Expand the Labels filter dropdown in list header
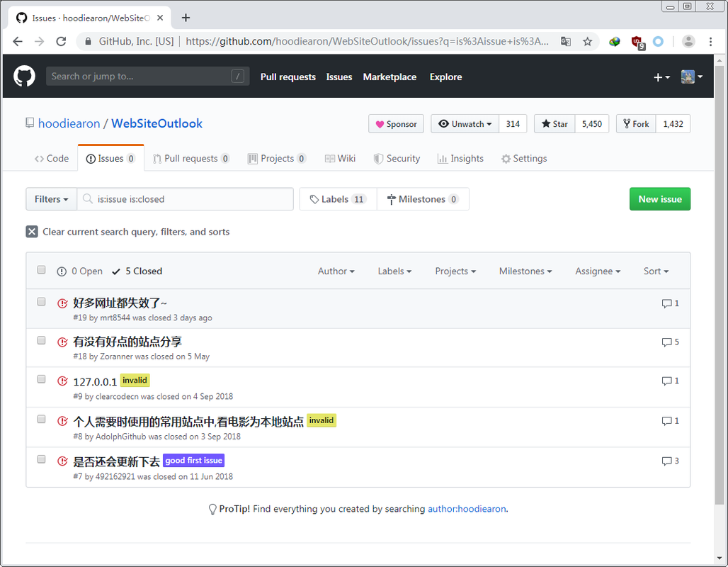Screen dimensions: 728x567 pyautogui.click(x=394, y=271)
